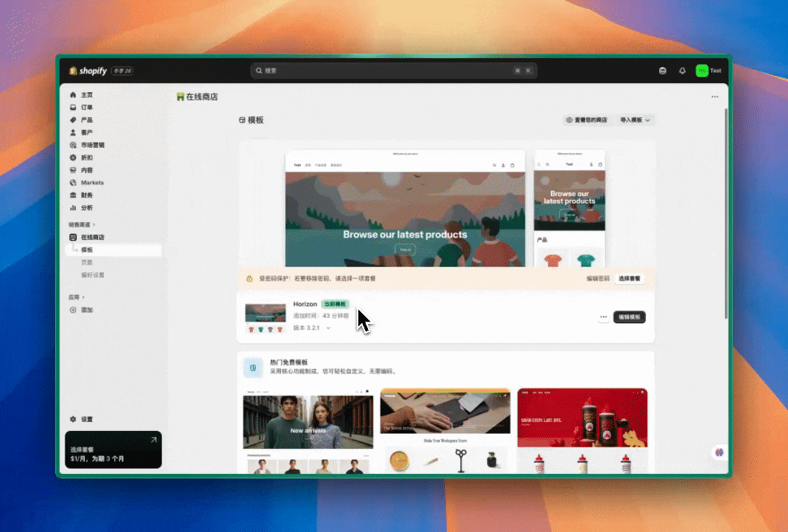Expand the 导入模板 dropdown
Screen dimensions: 788x532
pyautogui.click(x=635, y=120)
